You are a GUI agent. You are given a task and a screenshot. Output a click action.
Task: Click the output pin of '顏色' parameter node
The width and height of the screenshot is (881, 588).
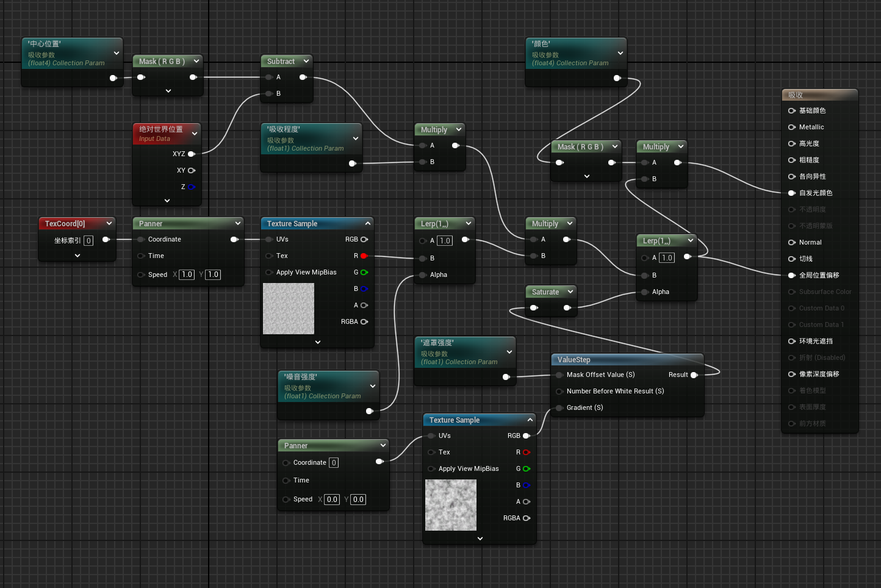[617, 78]
